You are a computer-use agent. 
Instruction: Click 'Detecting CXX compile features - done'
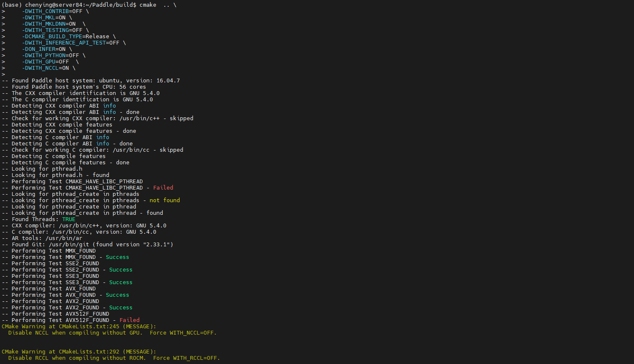pyautogui.click(x=69, y=131)
